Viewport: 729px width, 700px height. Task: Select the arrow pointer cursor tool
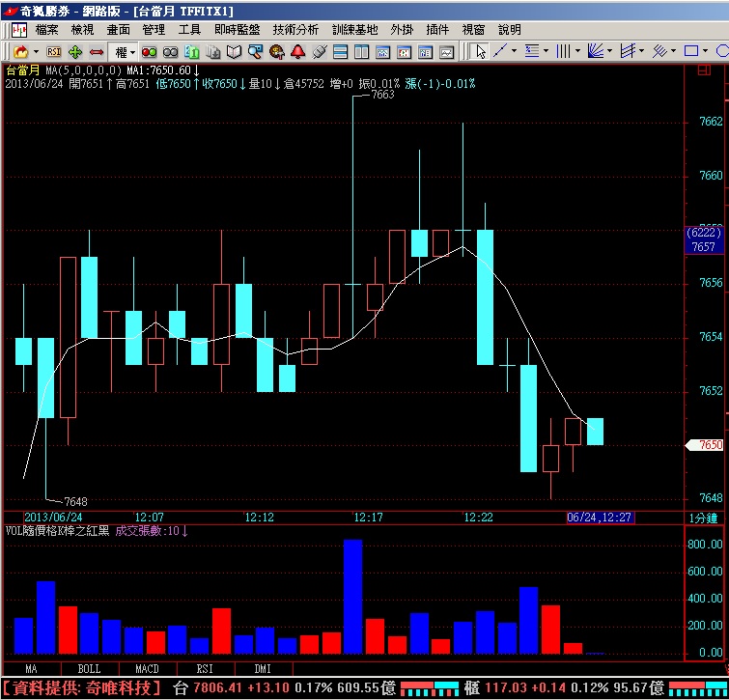[480, 51]
